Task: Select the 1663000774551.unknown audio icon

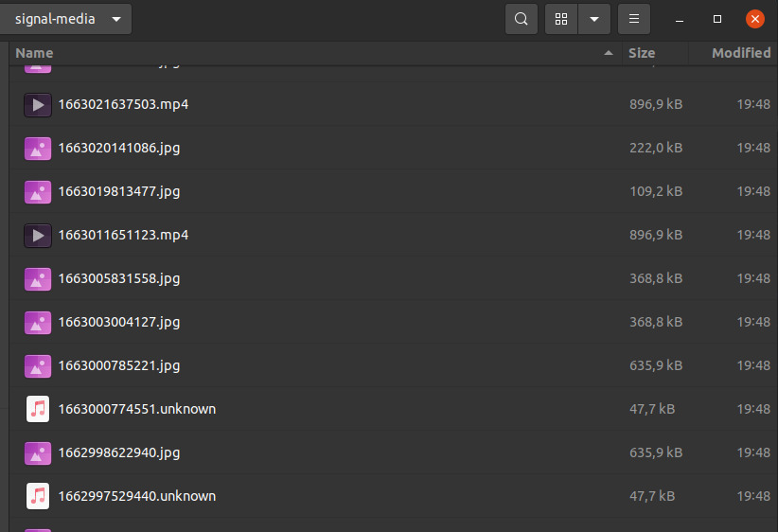Action: (37, 409)
